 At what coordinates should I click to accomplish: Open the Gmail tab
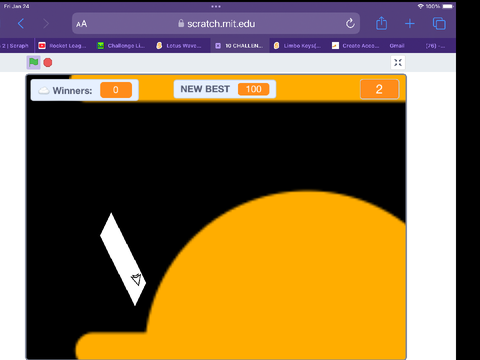click(x=397, y=46)
